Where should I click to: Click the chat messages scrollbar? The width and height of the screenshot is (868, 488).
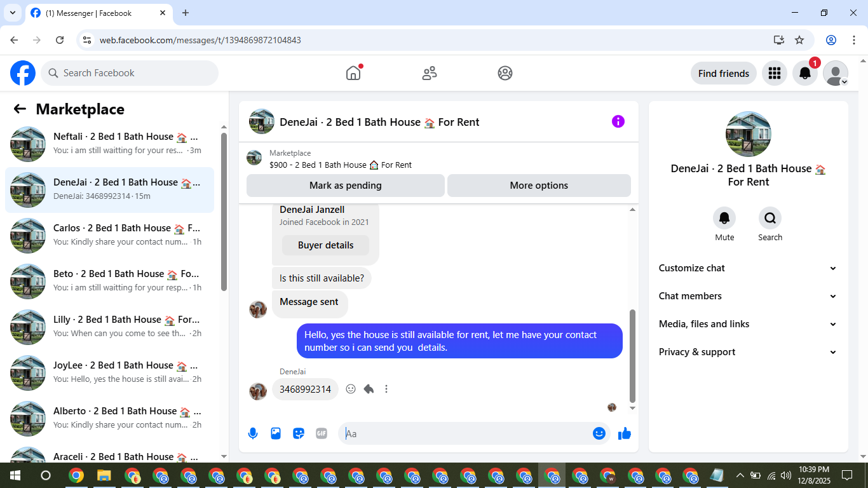click(632, 356)
